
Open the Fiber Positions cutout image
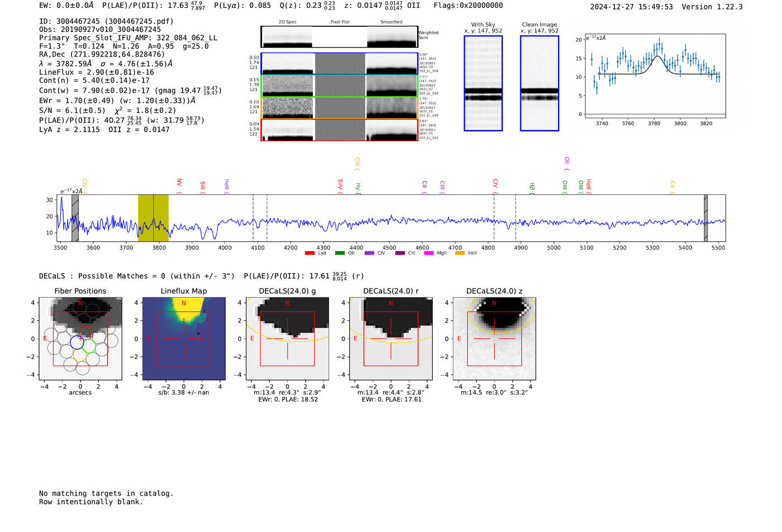[80, 338]
